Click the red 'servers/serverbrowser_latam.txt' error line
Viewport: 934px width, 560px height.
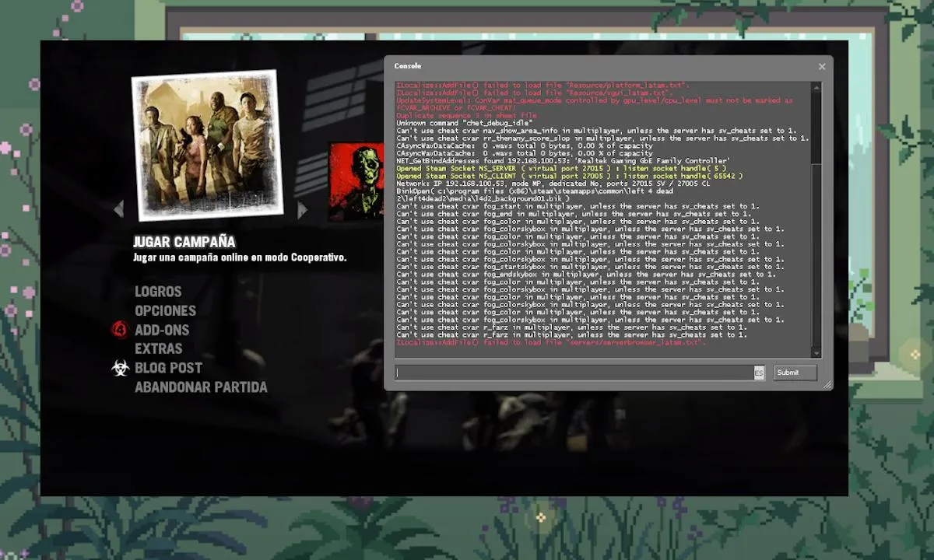click(x=551, y=342)
